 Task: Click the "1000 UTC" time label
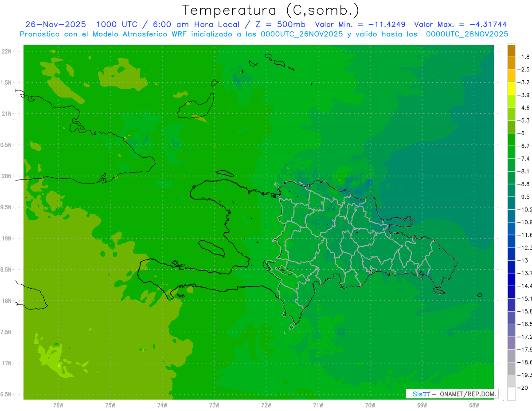(117, 24)
